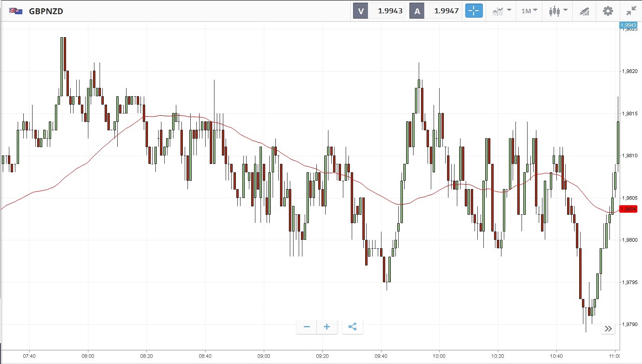Click the 1,9820 price axis label

[629, 71]
